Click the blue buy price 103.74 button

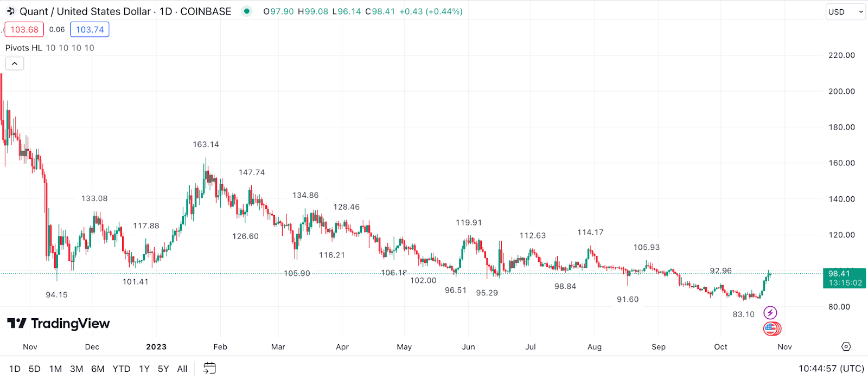pyautogui.click(x=90, y=30)
